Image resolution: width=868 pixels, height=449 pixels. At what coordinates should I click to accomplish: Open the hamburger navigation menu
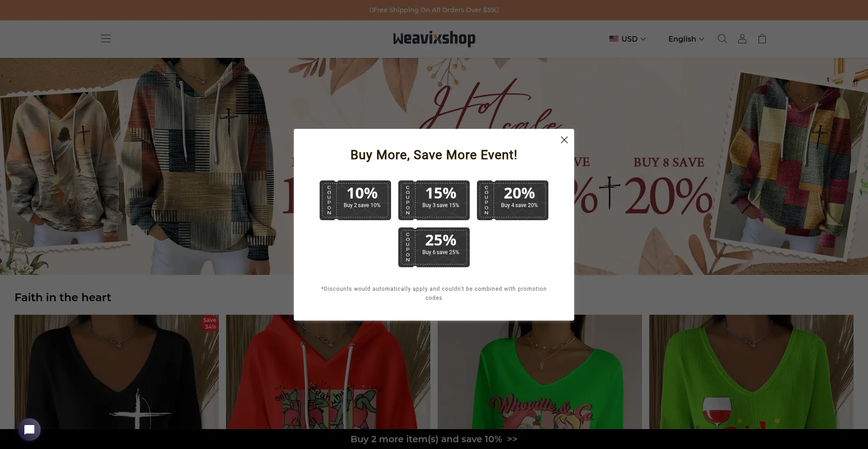[106, 38]
